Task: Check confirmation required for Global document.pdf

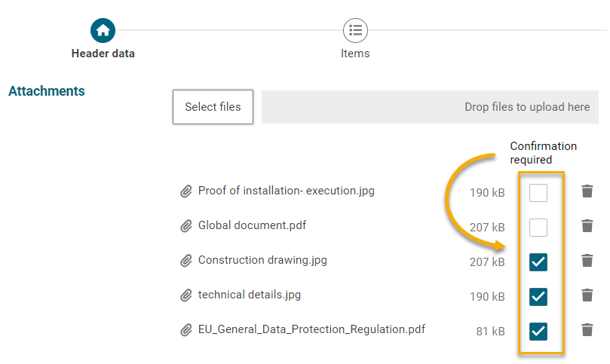Action: [x=538, y=228]
